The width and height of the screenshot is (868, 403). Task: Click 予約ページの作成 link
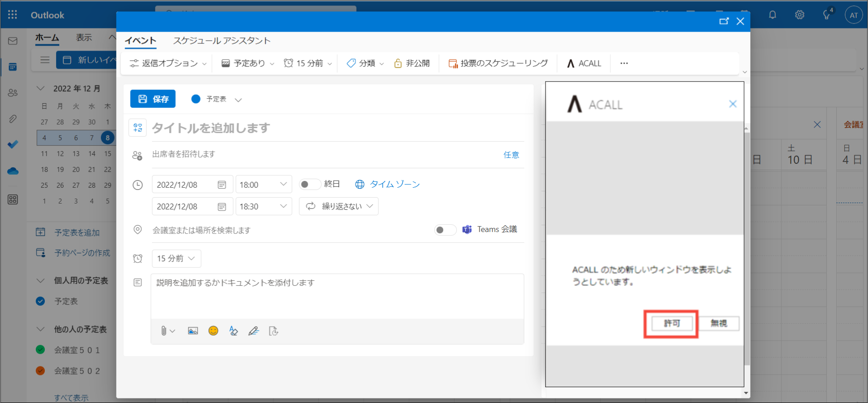coord(82,253)
